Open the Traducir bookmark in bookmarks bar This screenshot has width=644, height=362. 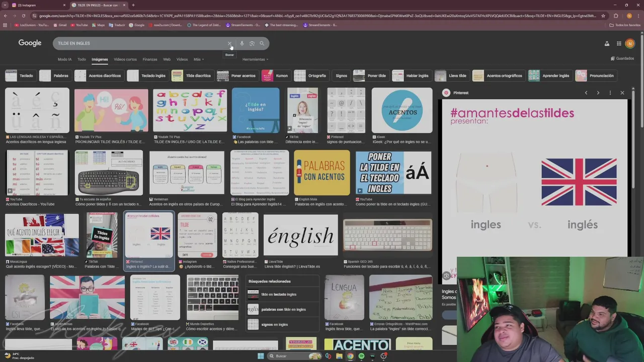[117, 25]
